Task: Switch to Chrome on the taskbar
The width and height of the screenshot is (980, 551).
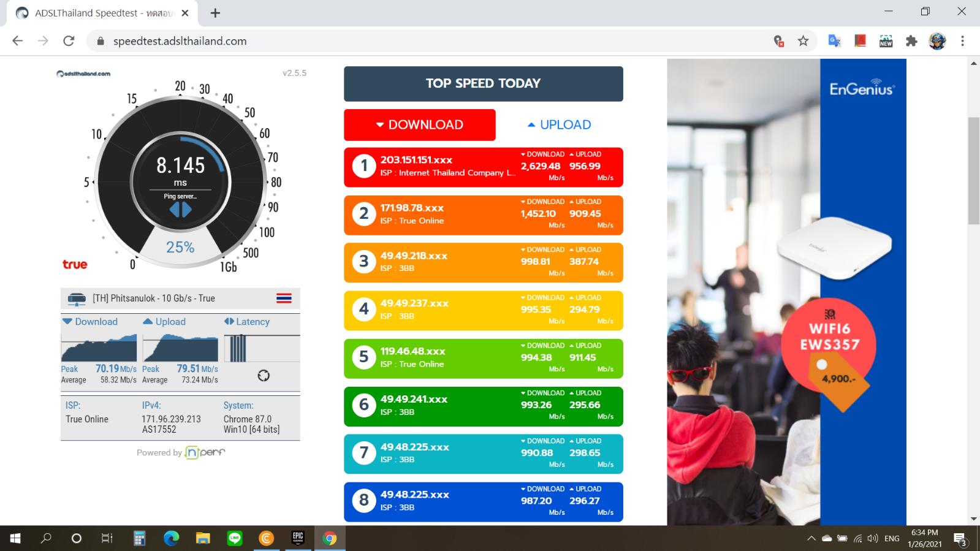Action: click(x=330, y=538)
